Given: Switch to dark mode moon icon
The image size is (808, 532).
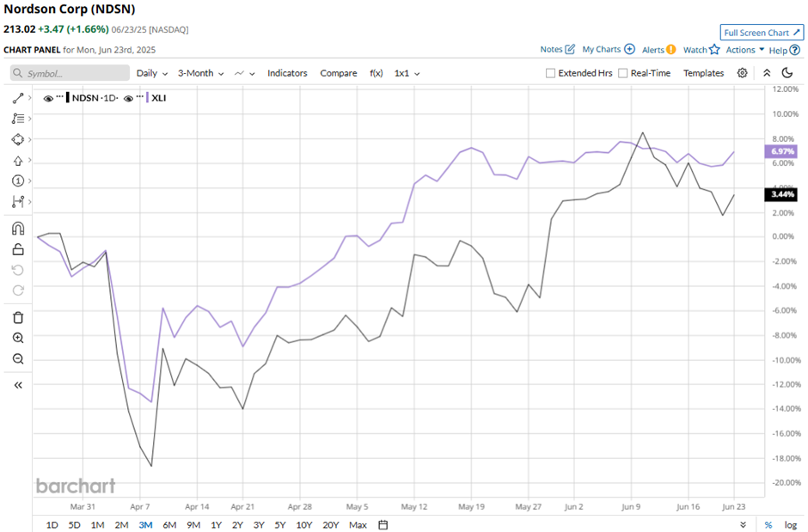Looking at the screenshot, I should (787, 73).
